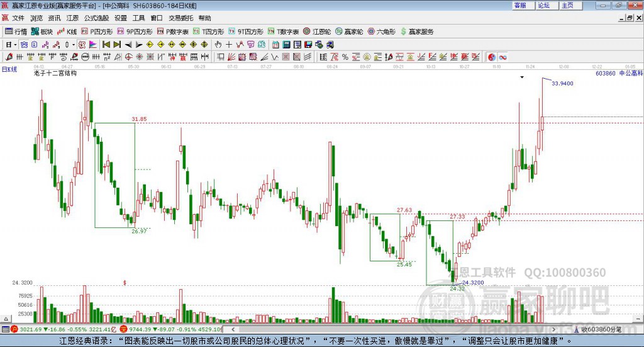
Task: Open 赢家服务 with dollar icon
Action: (x=417, y=31)
